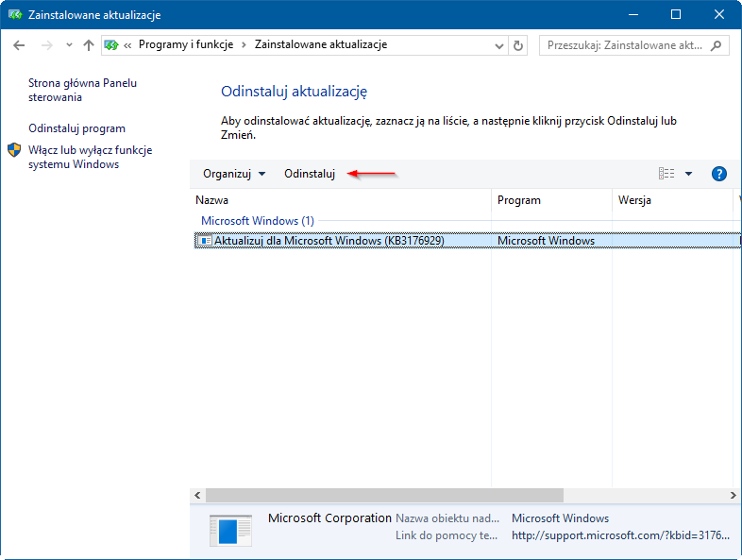Image resolution: width=742 pixels, height=560 pixels.
Task: Open the hidden breadcrumb path chevrons
Action: [127, 45]
